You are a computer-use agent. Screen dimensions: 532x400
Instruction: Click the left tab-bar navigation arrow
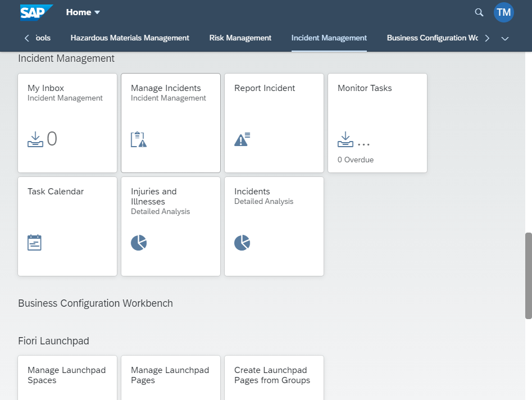[27, 38]
